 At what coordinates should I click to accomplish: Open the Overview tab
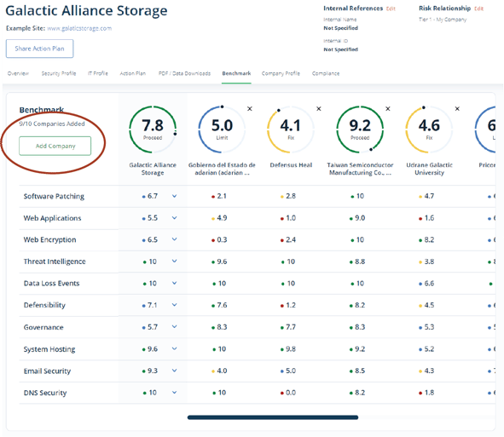pyautogui.click(x=18, y=73)
